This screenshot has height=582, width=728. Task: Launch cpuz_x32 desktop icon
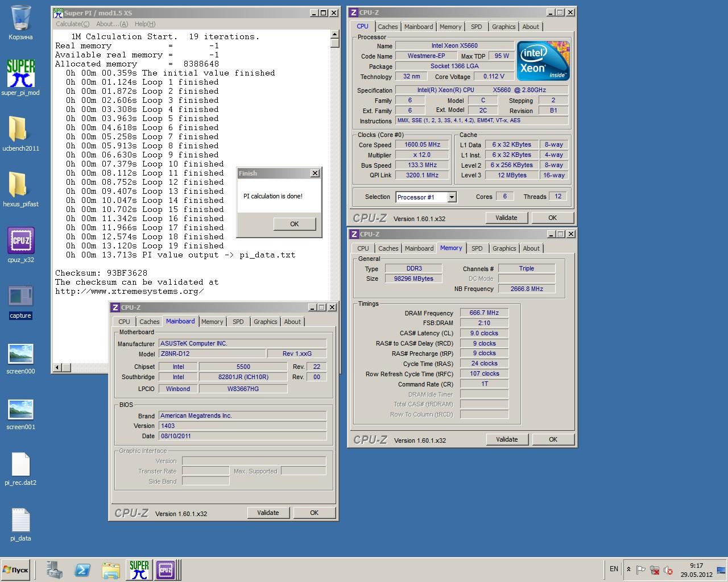(20, 244)
